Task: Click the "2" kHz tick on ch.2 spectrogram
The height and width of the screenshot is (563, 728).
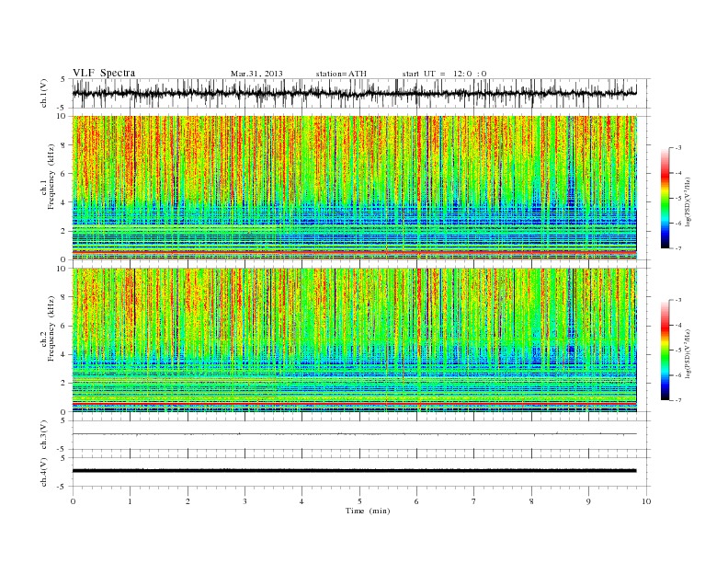Action: [63, 384]
